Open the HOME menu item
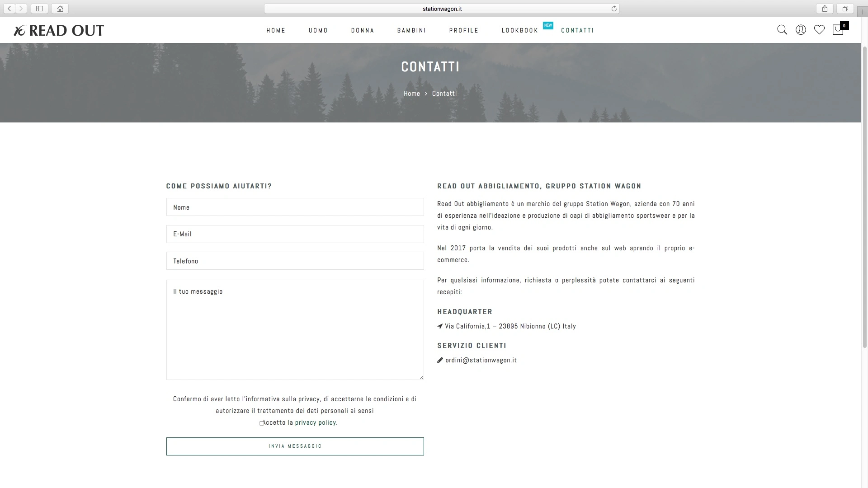 click(276, 30)
